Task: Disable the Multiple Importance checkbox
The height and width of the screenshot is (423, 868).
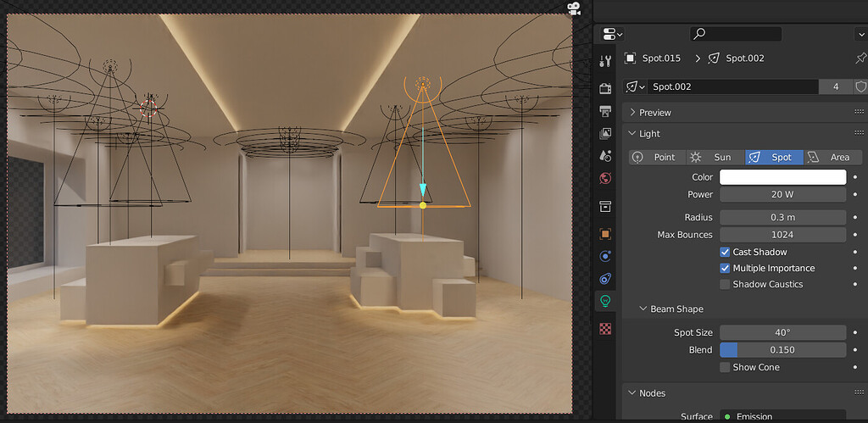Action: 725,268
